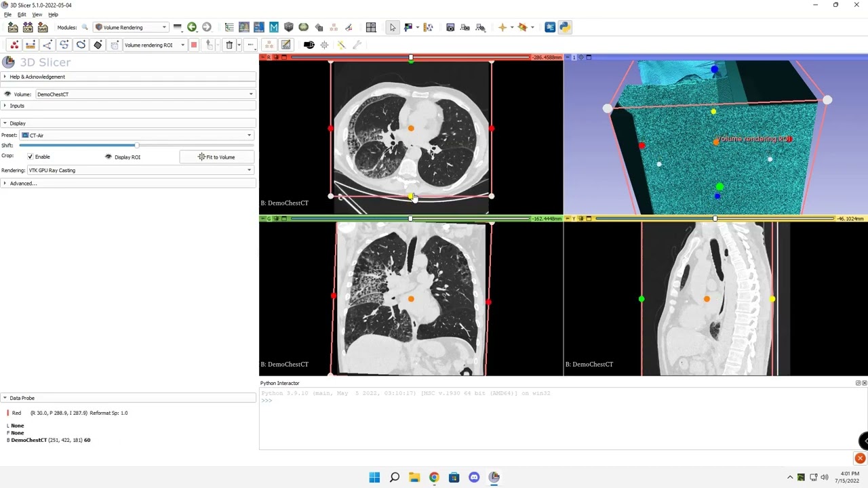Center the 3D view using crosshair icon
Viewport: 868px width, 488px height.
(582, 57)
